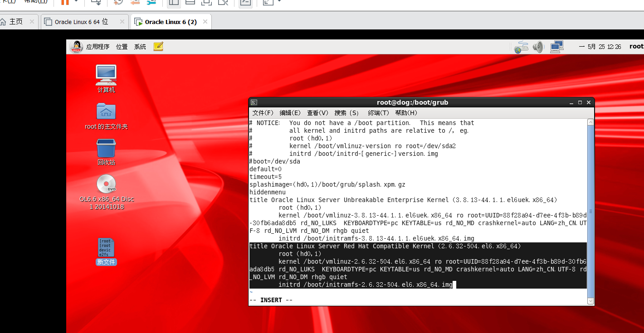Toggle the VMware library sidebar view
The height and width of the screenshot is (333, 644).
pos(174,3)
